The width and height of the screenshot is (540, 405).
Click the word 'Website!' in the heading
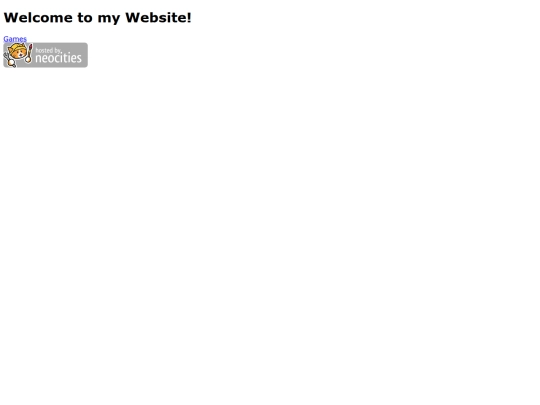(158, 18)
